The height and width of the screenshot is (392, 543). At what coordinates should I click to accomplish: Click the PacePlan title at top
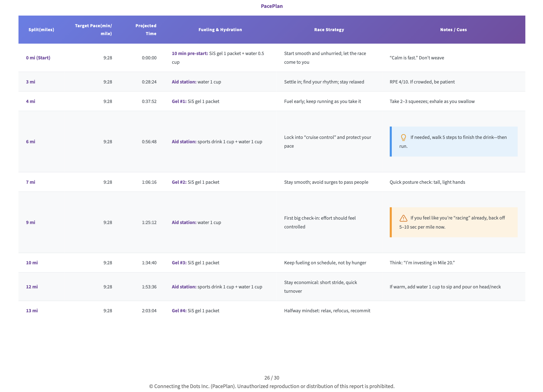pyautogui.click(x=271, y=6)
